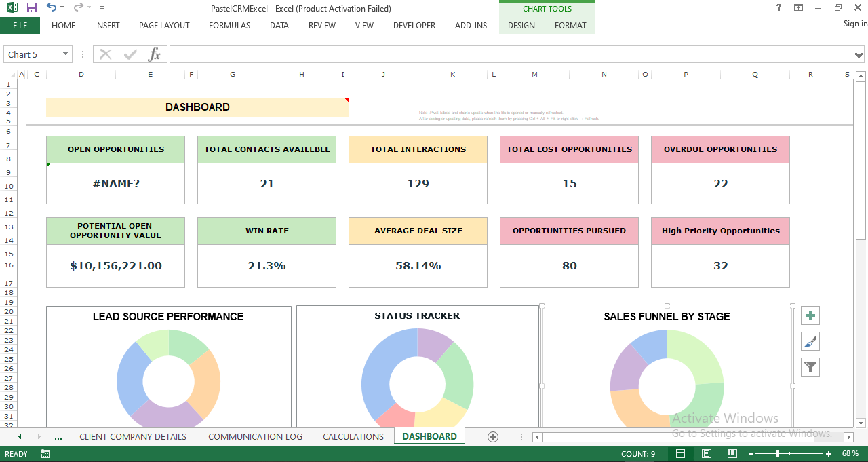Select the #NAME? error value cell
This screenshot has width=868, height=462.
tap(115, 183)
